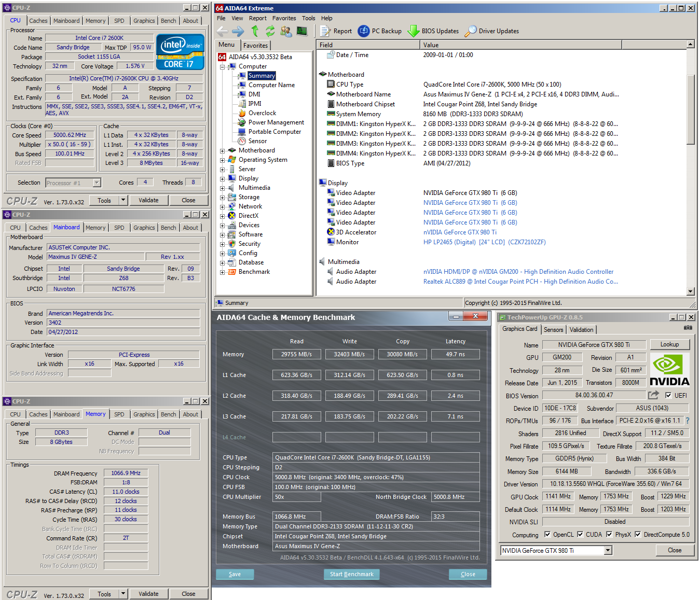Click the BIOS Updates green arrow icon

[x=414, y=31]
